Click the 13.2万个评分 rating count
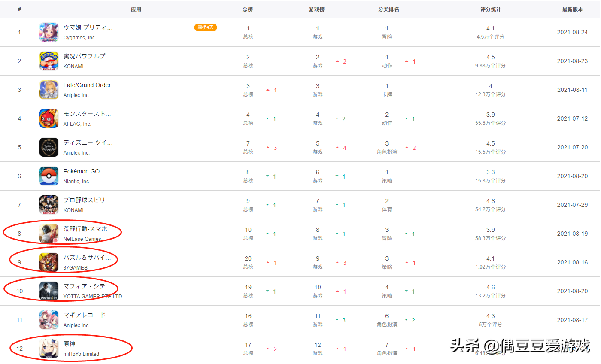This screenshot has height=364, width=601. point(491,296)
